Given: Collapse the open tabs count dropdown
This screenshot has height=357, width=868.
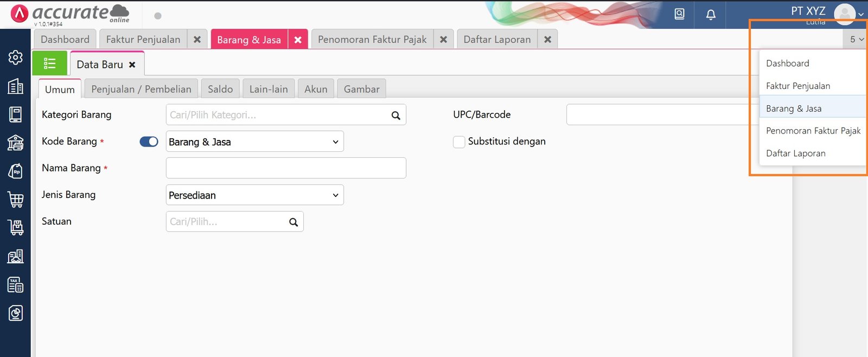Looking at the screenshot, I should [856, 40].
